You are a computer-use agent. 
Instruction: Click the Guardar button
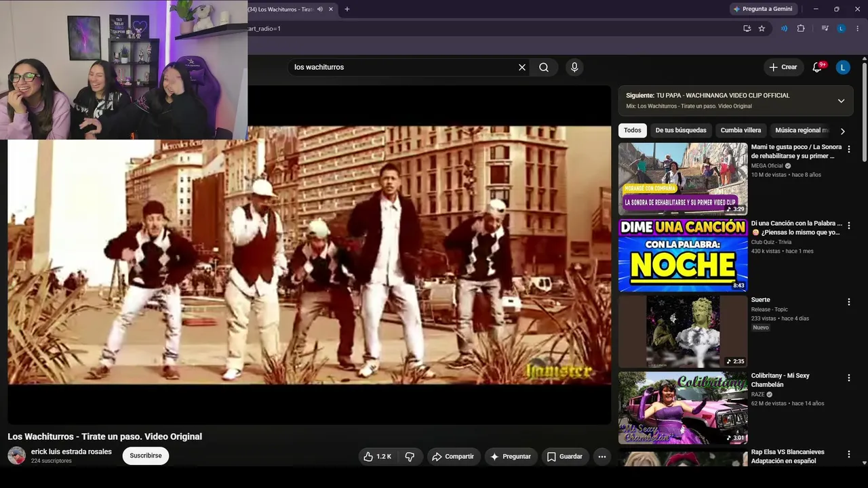coord(565,457)
